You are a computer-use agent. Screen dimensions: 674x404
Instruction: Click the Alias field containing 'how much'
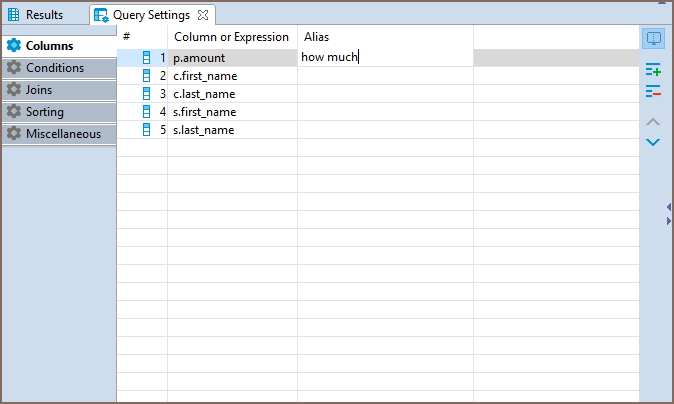pyautogui.click(x=385, y=57)
